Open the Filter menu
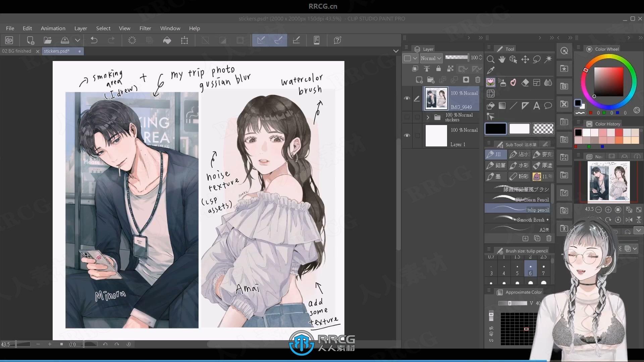Screen dimensions: 644x362 (145, 28)
